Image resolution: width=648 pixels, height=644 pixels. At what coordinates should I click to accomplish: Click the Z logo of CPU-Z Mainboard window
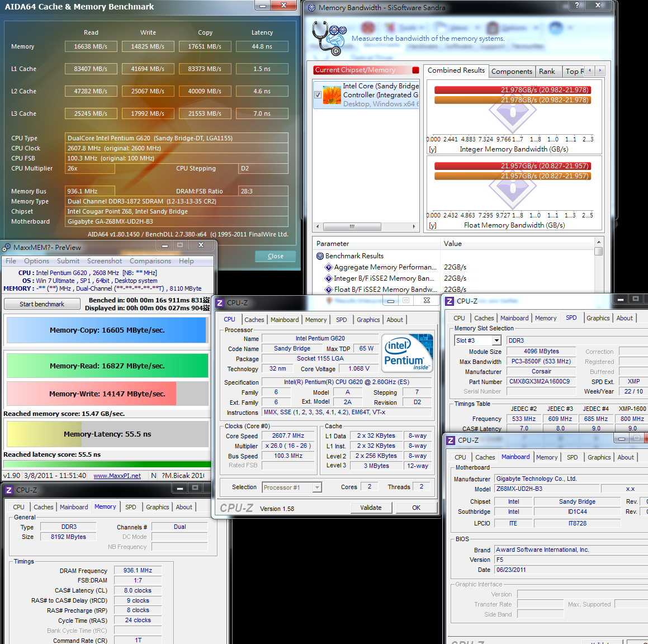(x=451, y=441)
